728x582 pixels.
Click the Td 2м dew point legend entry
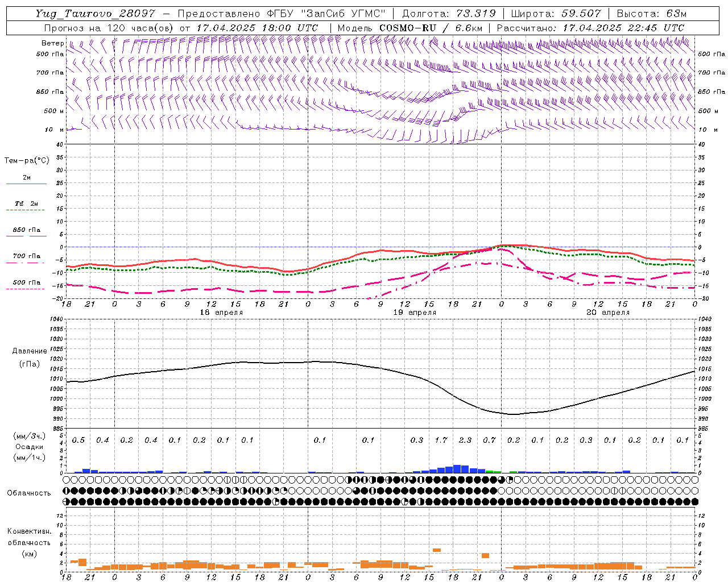pos(27,203)
